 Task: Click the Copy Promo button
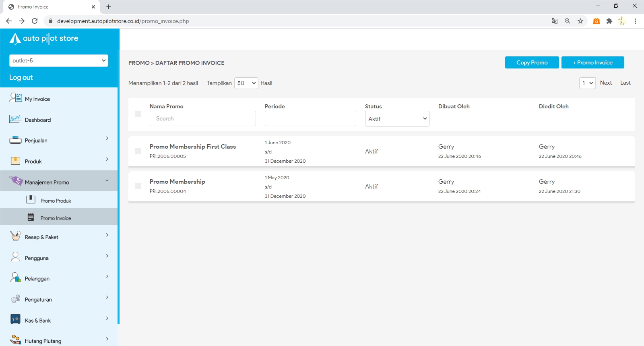(x=532, y=62)
